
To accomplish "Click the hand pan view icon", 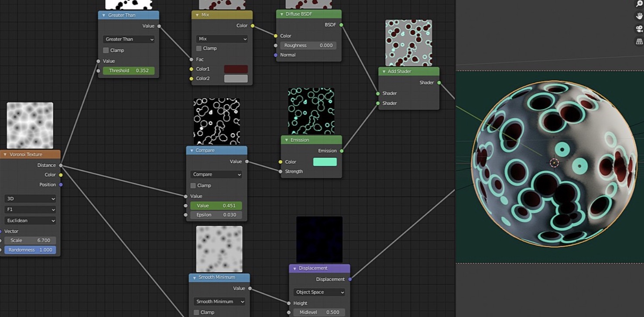I will tap(639, 16).
